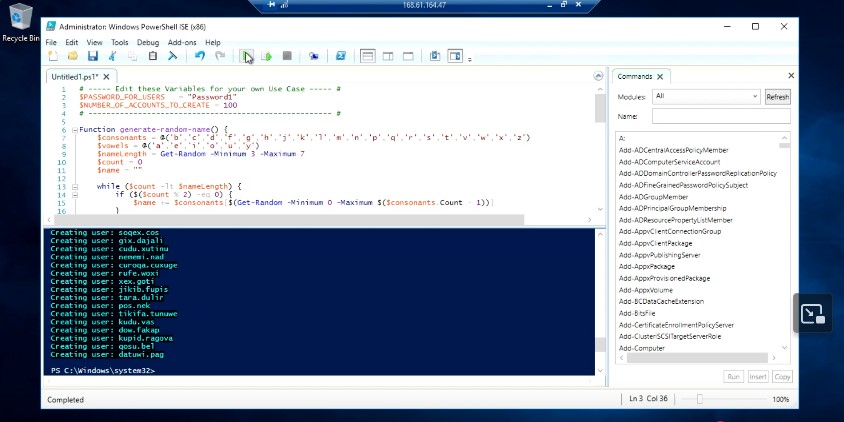Screen dimensions: 844x422
Task: Undo the last edit
Action: click(200, 56)
